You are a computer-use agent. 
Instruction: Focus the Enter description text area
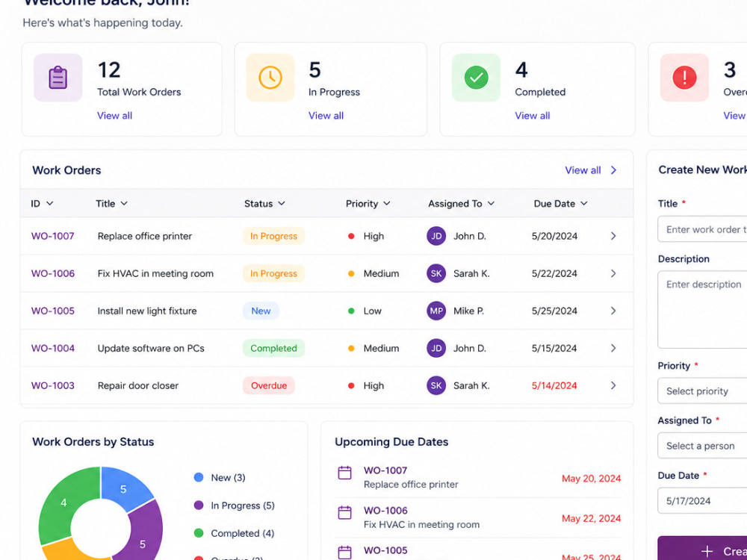click(702, 310)
